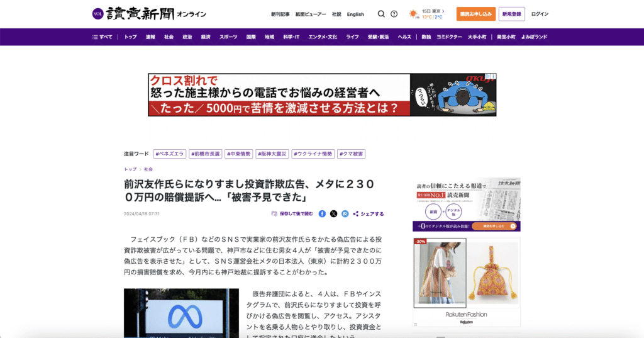Click the article date 2024/04/18 07:31

tap(142, 214)
